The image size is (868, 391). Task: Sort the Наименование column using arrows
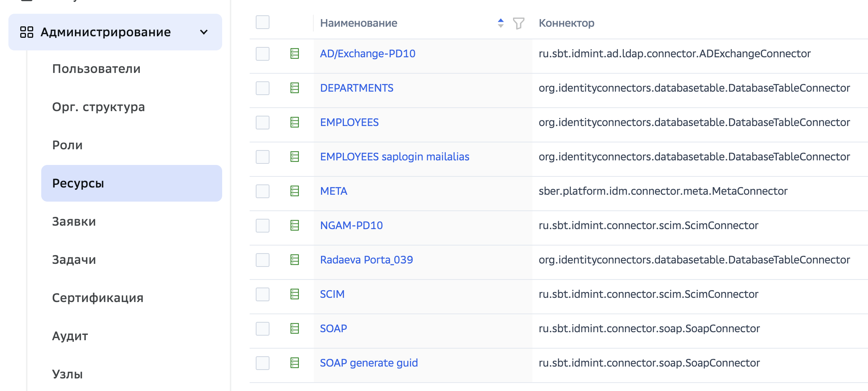(x=501, y=23)
